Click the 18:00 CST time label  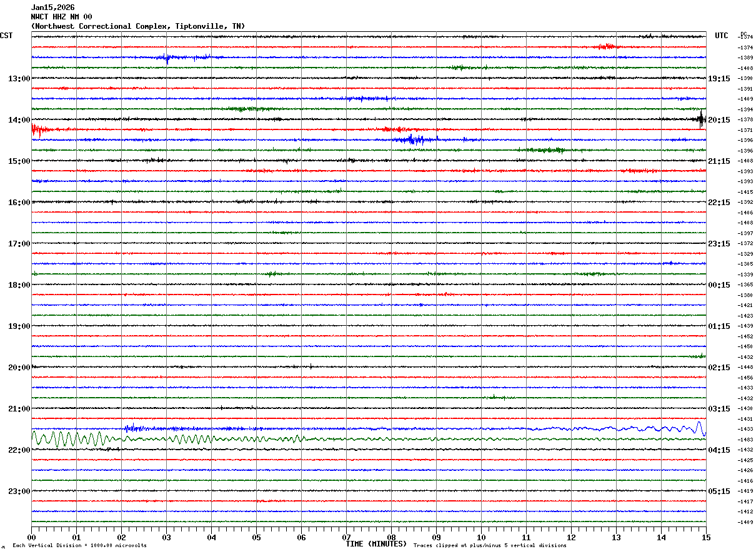pos(19,285)
